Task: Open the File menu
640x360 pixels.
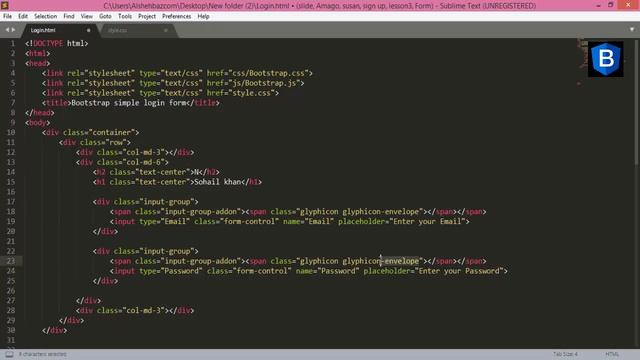Action: (x=7, y=16)
